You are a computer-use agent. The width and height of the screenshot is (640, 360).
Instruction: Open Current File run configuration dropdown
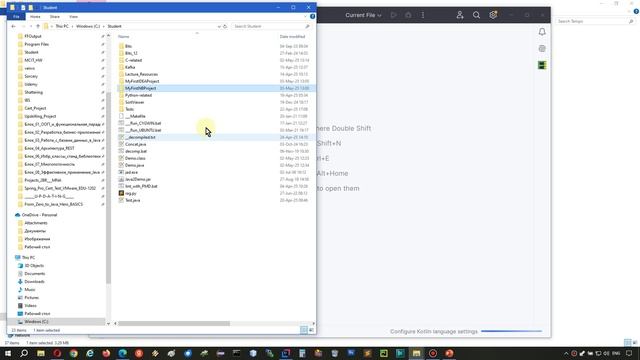(363, 15)
